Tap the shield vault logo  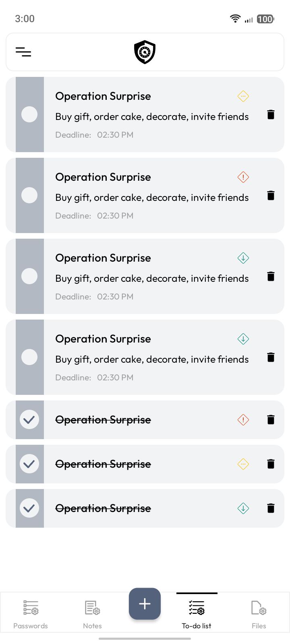(145, 52)
